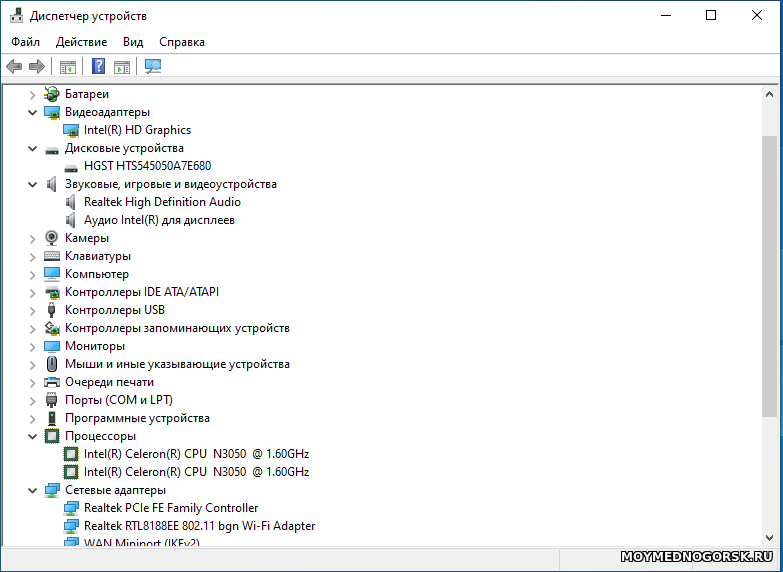Collapse the Сетевые адаптеры category

32,490
